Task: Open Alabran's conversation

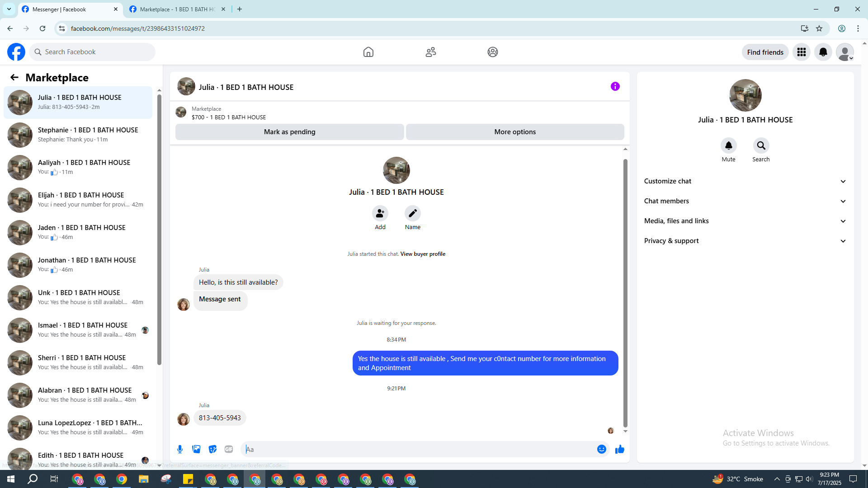Action: point(78,395)
